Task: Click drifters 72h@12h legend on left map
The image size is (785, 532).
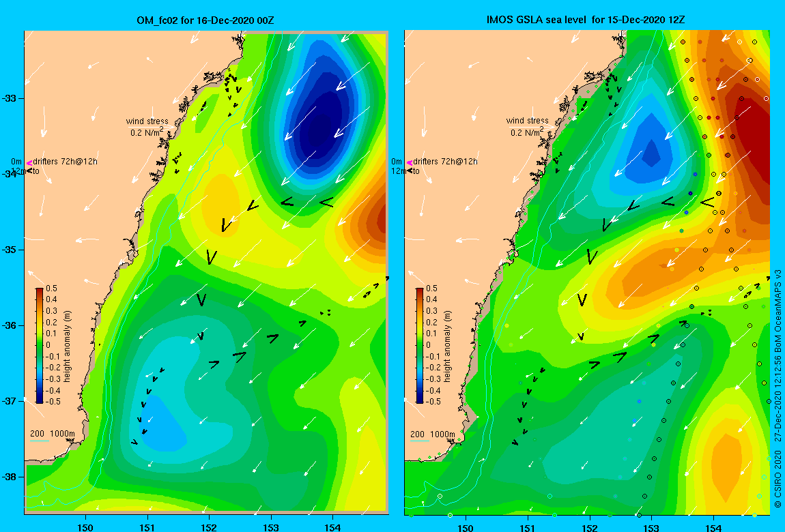Action: pos(65,162)
